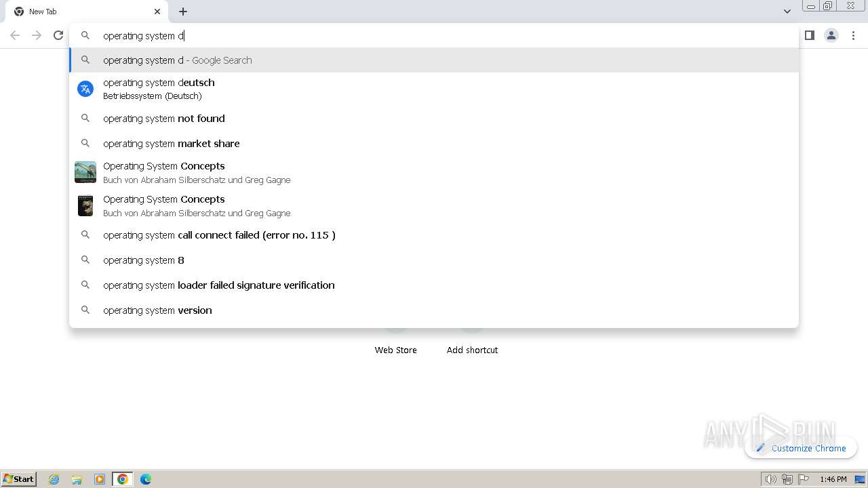The height and width of the screenshot is (488, 868).
Task: Click the browser back arrow
Action: tap(15, 35)
